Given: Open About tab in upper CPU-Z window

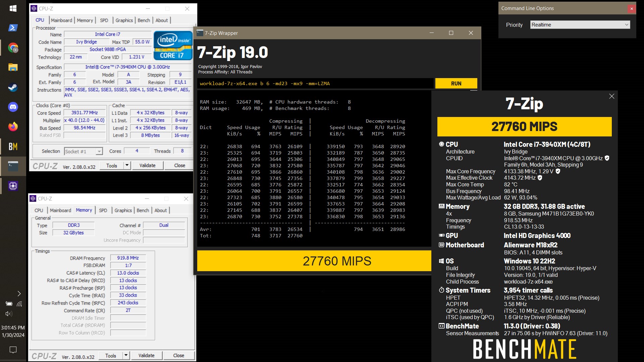Looking at the screenshot, I should coord(161,20).
